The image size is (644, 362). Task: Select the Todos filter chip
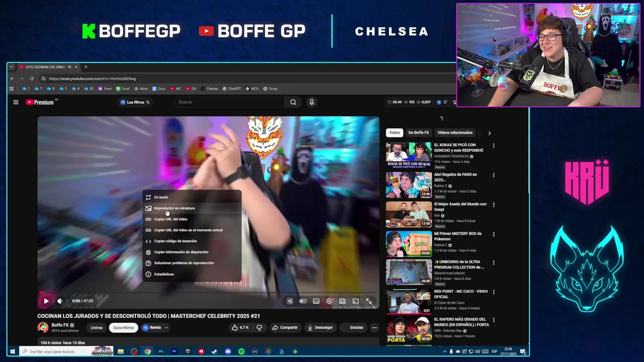click(394, 133)
